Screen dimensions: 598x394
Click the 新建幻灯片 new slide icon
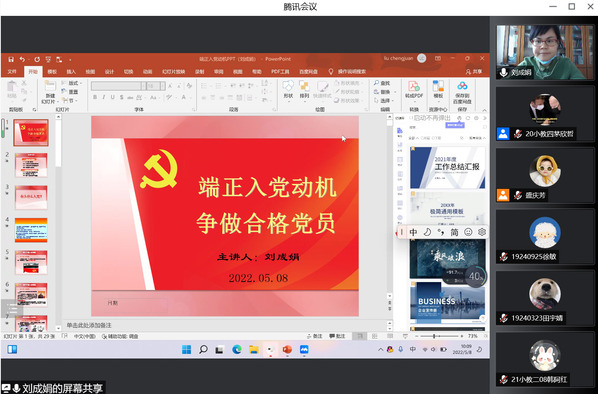click(50, 92)
